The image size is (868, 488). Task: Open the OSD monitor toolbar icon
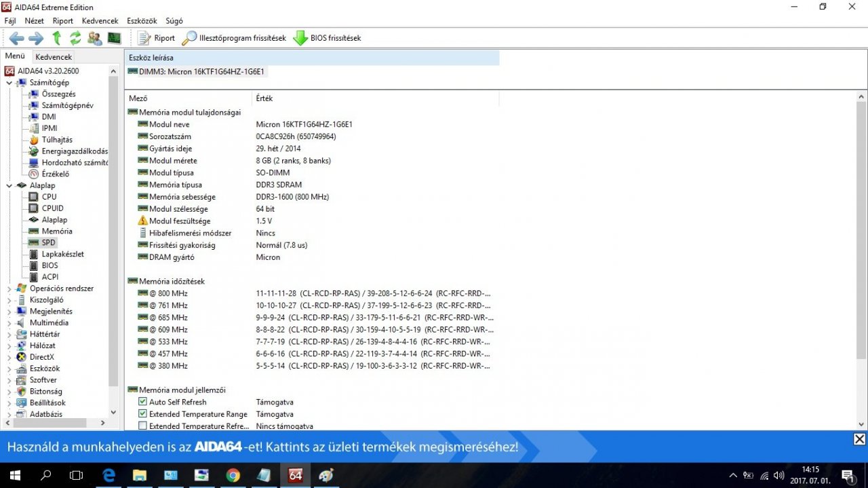pyautogui.click(x=114, y=38)
